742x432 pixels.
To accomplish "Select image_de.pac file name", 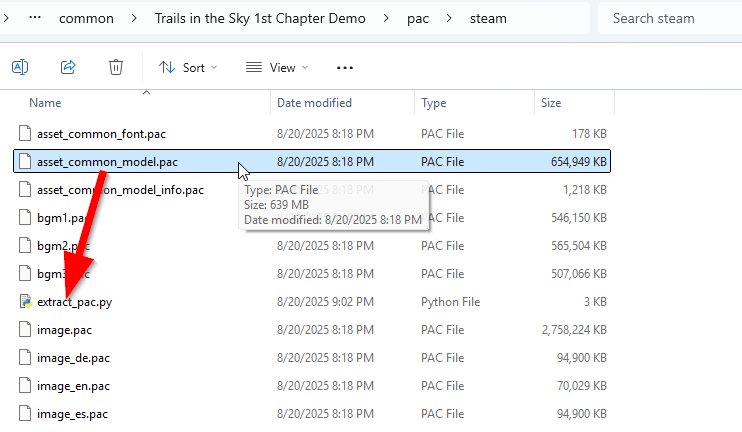I will [x=73, y=358].
